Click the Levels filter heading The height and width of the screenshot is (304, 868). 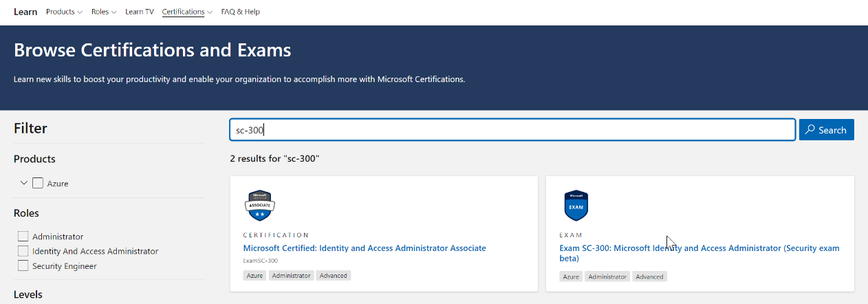28,294
